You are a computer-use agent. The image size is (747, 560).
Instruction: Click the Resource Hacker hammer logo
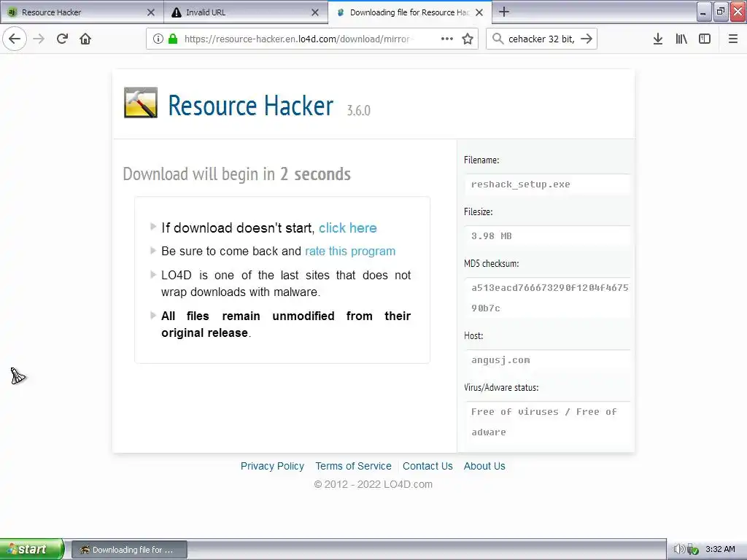[141, 102]
